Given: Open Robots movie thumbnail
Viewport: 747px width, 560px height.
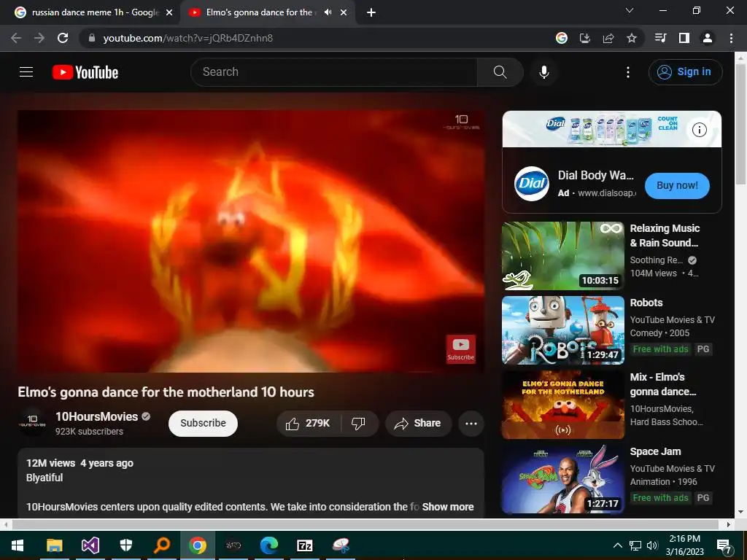Looking at the screenshot, I should pyautogui.click(x=563, y=330).
